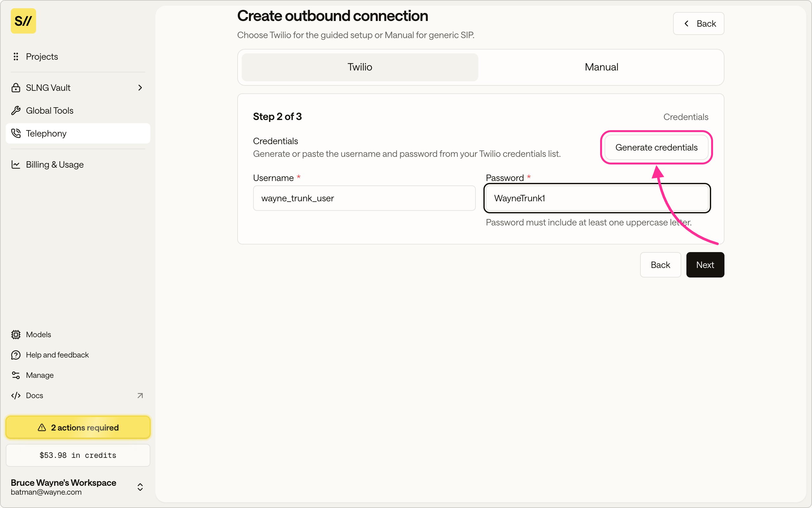This screenshot has width=812, height=508.
Task: Click the Billing & Usage chart icon
Action: [x=16, y=165]
